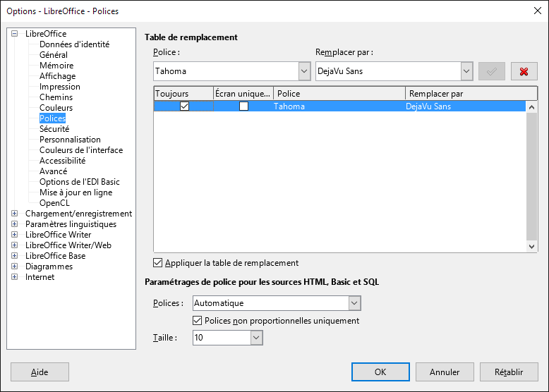Open the Remplacer par dropdown showing DejaVu Sans

pyautogui.click(x=466, y=71)
